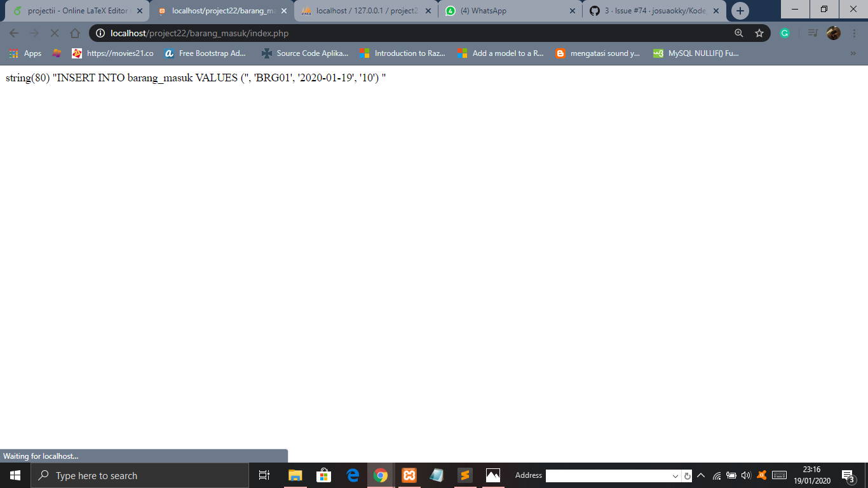The image size is (868, 488).
Task: Show overflow bookmarks with the chevron
Action: point(853,53)
